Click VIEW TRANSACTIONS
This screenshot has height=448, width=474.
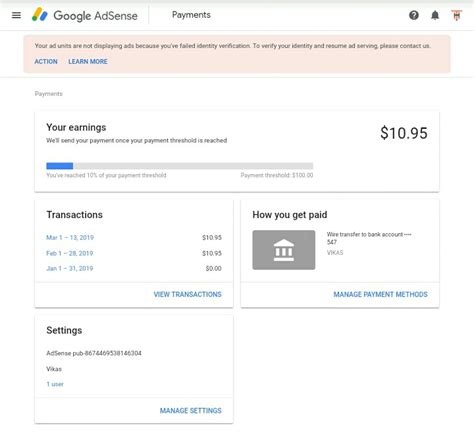coord(188,294)
